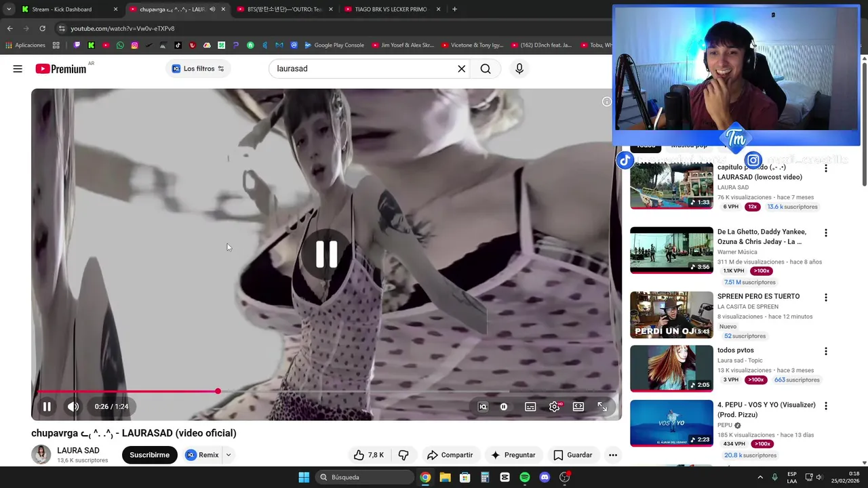Open Spotify from the taskbar
The height and width of the screenshot is (488, 868).
coord(525,477)
